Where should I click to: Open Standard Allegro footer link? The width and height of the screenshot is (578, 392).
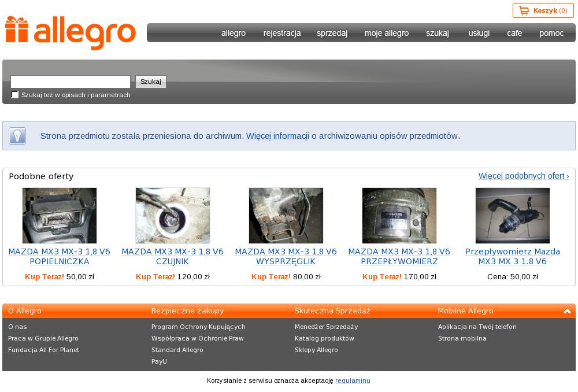coord(177,350)
